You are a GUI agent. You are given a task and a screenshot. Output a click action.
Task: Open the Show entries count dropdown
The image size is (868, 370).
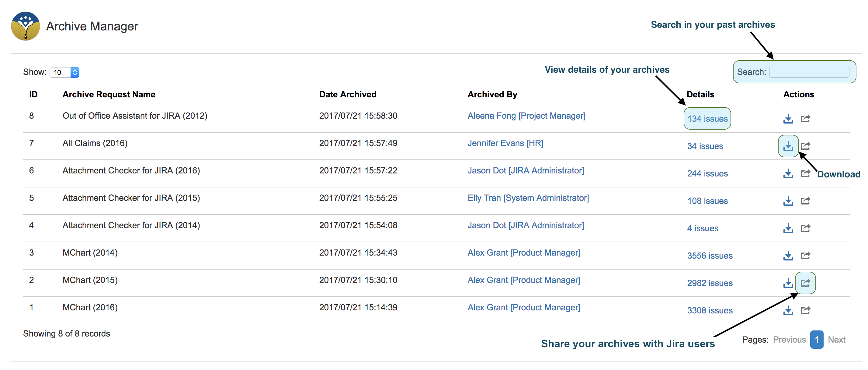[65, 72]
